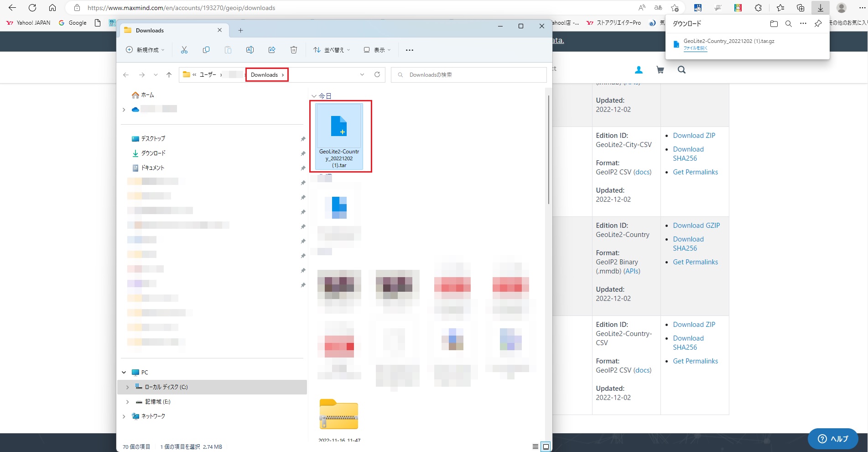Switch to large icons view in status bar
This screenshot has width=868, height=452.
pyautogui.click(x=546, y=447)
